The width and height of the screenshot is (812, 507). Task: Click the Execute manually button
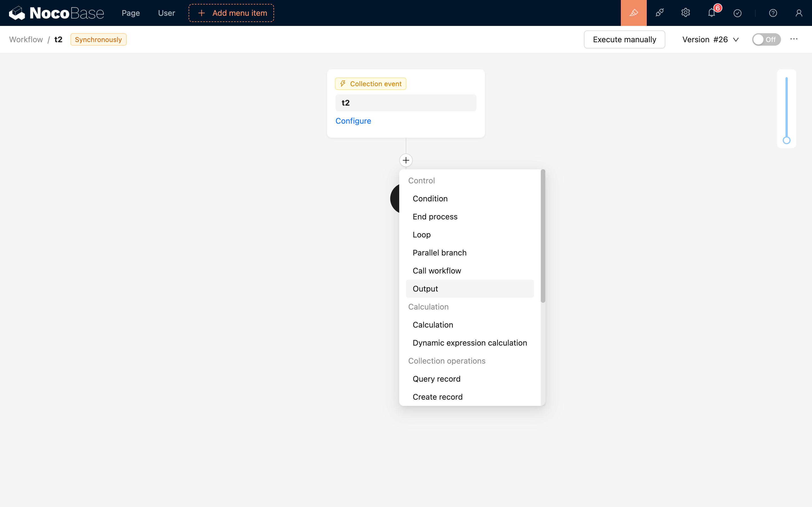624,39
